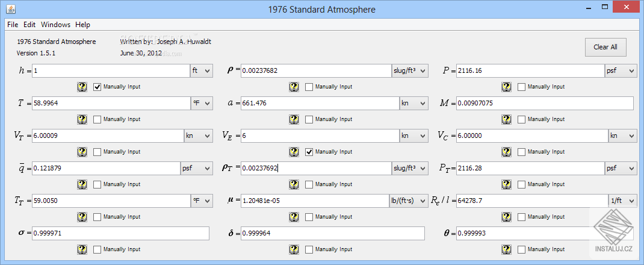The width and height of the screenshot is (644, 265).
Task: Uncheck Manually Input for altitude h
Action: click(x=98, y=87)
